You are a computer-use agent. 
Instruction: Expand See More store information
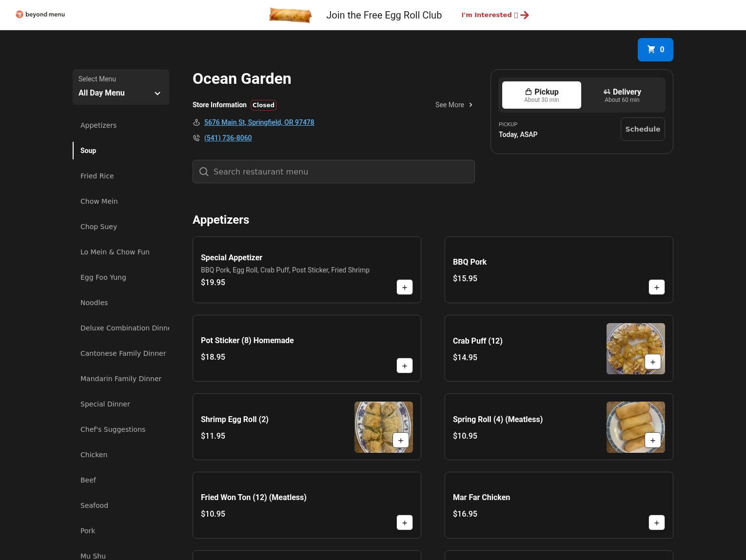[454, 105]
